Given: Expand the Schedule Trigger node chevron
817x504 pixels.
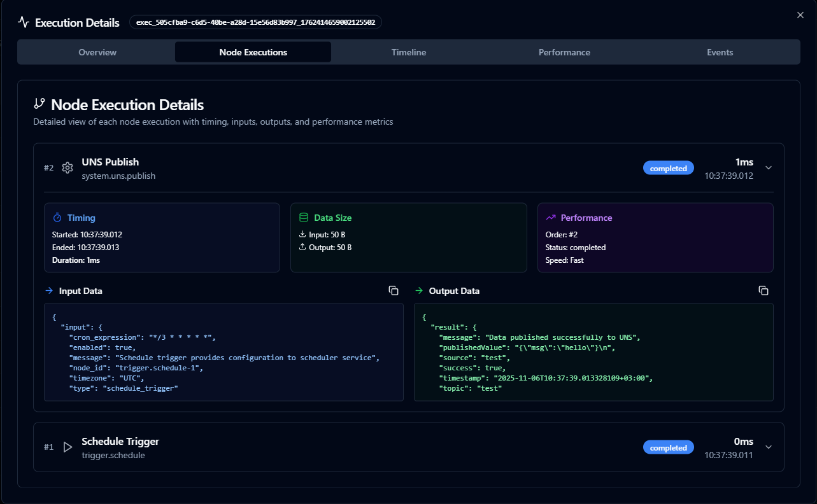Looking at the screenshot, I should coord(769,447).
